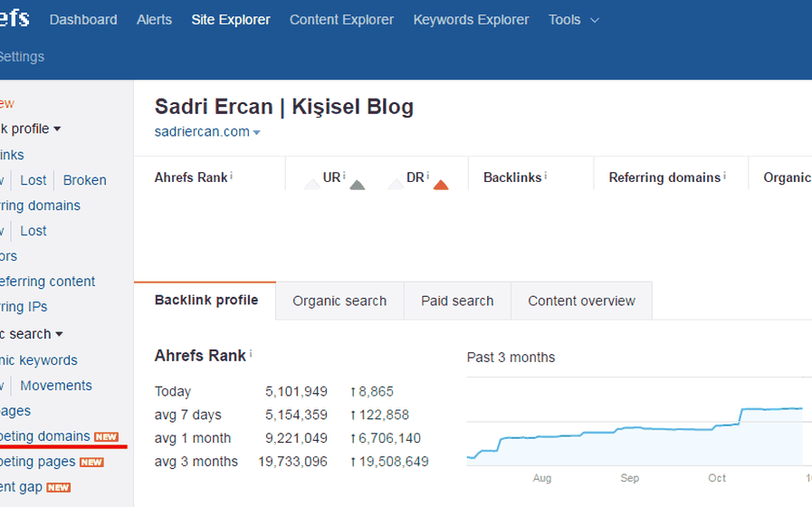Switch to the Content overview tab
The width and height of the screenshot is (812, 507).
coord(581,301)
